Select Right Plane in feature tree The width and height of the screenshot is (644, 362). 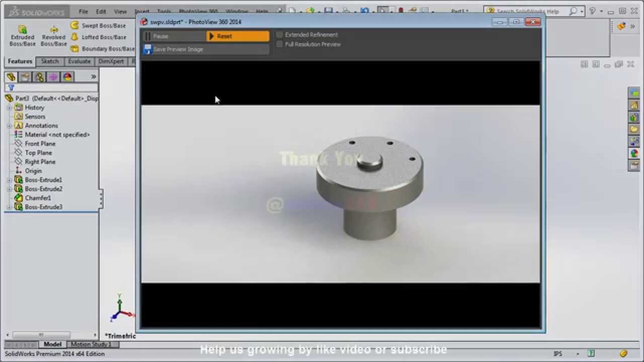coord(35,162)
